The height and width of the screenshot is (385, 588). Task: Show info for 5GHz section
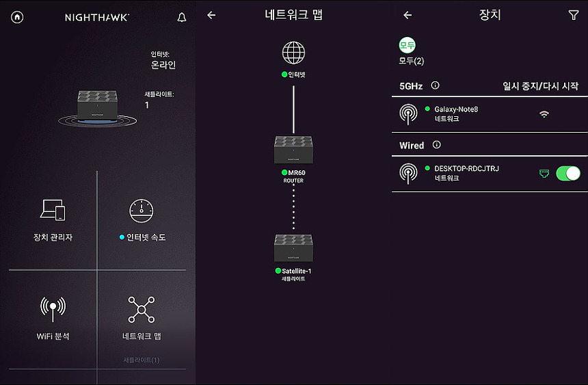click(x=435, y=85)
